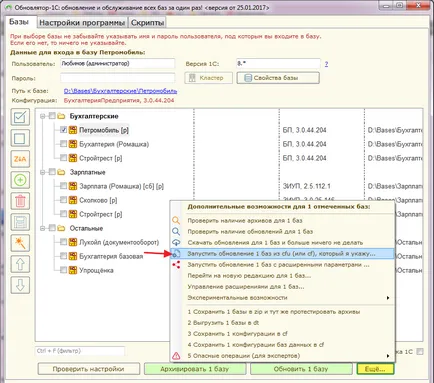The width and height of the screenshot is (434, 383).
Task: Click the red warning triangle icon in menu
Action: [x=176, y=356]
